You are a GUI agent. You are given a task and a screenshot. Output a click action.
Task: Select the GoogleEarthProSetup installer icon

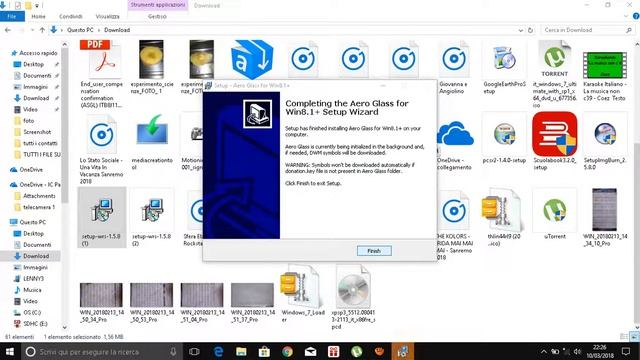click(x=504, y=67)
